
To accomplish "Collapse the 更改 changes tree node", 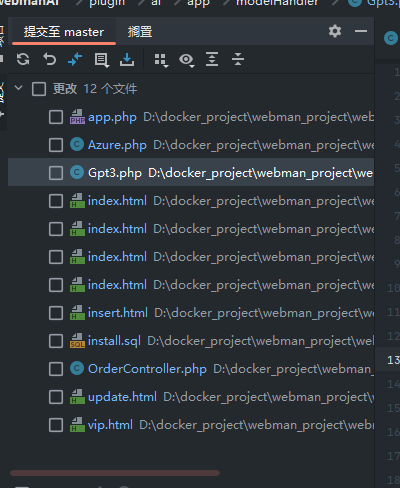I will click(x=19, y=88).
